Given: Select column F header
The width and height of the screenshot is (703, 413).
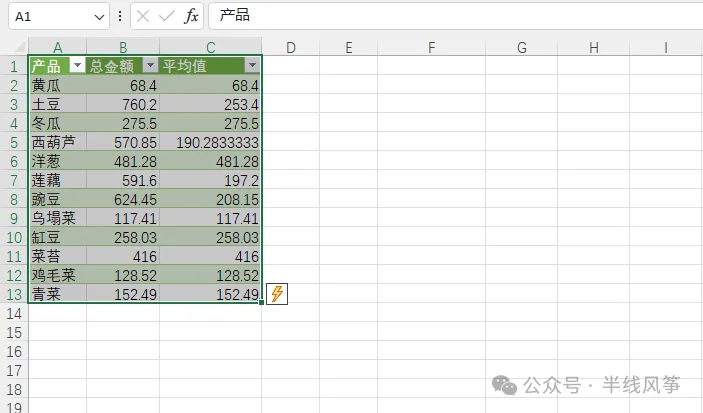Looking at the screenshot, I should click(431, 47).
